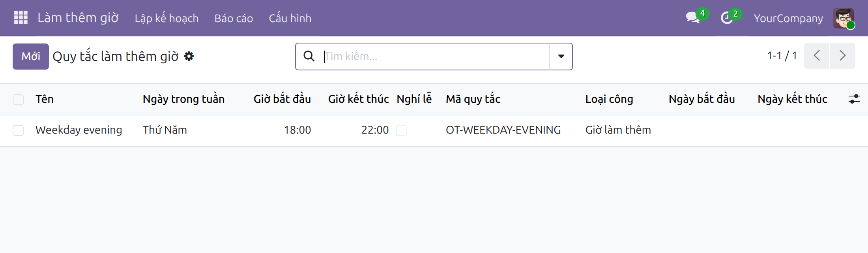The height and width of the screenshot is (253, 868).
Task: Click the user avatar picture
Action: click(x=844, y=18)
